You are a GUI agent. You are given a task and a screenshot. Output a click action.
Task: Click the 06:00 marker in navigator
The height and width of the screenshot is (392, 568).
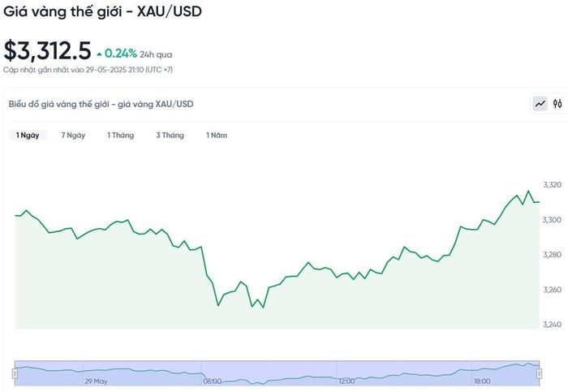click(213, 381)
